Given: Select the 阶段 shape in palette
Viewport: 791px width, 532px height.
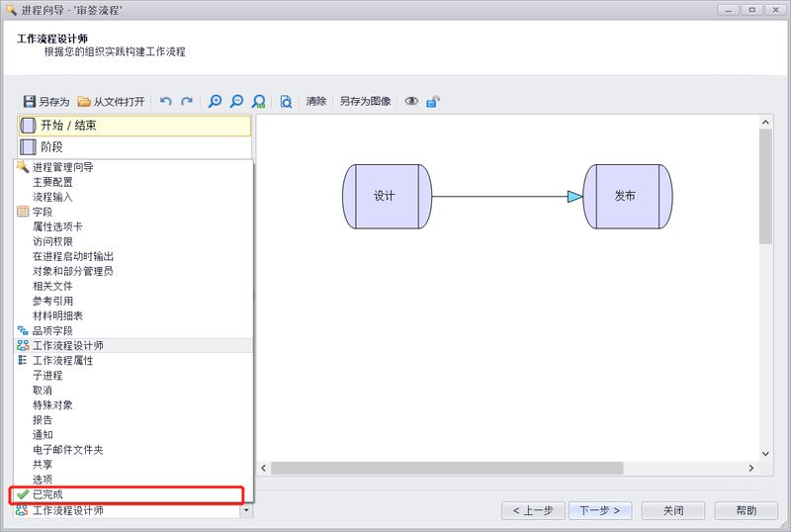Looking at the screenshot, I should (x=134, y=146).
